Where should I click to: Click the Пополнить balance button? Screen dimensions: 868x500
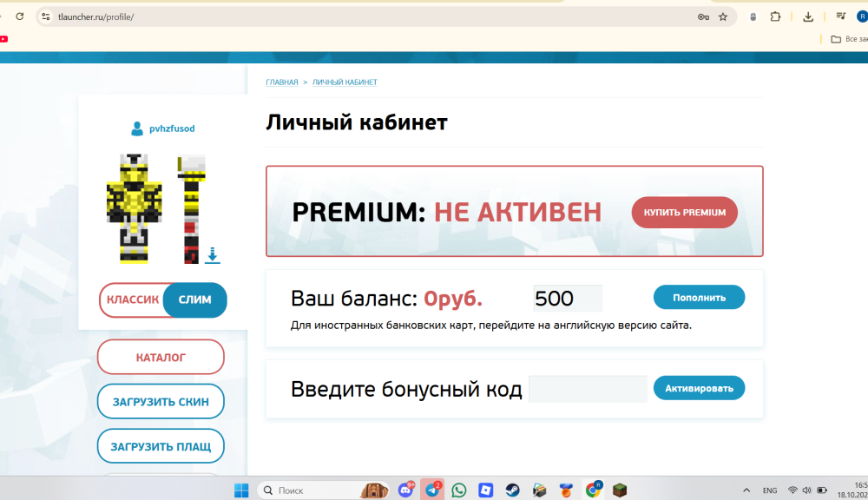(699, 298)
